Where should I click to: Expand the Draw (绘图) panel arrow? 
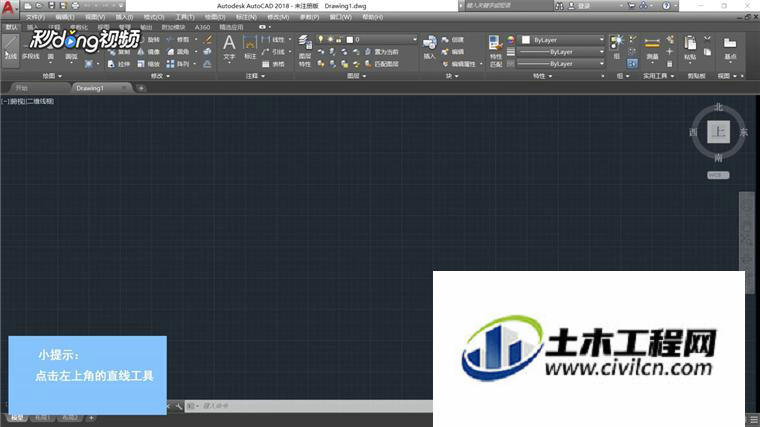pos(60,76)
